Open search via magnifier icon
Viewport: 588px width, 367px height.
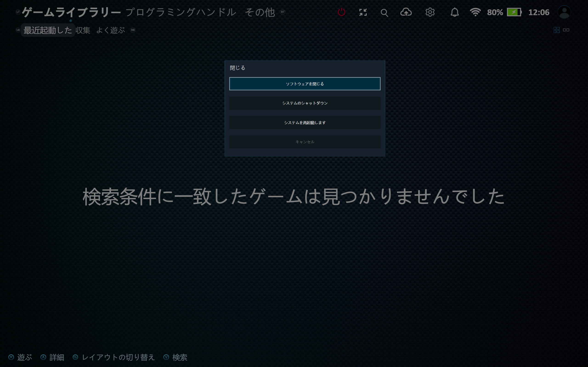(x=384, y=13)
